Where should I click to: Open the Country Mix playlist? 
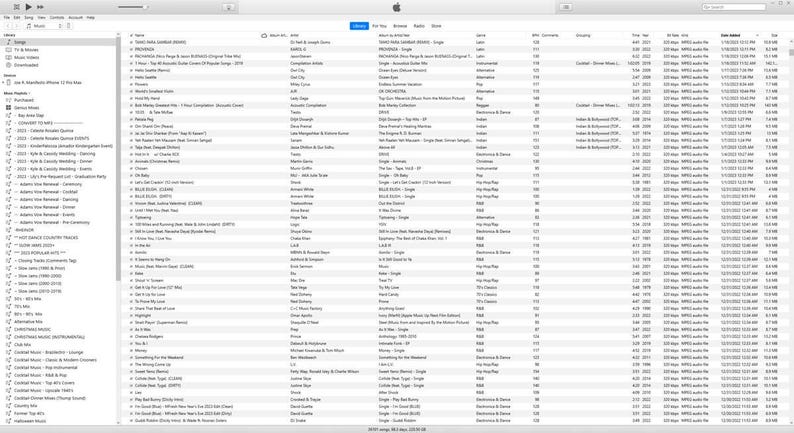[x=25, y=406]
